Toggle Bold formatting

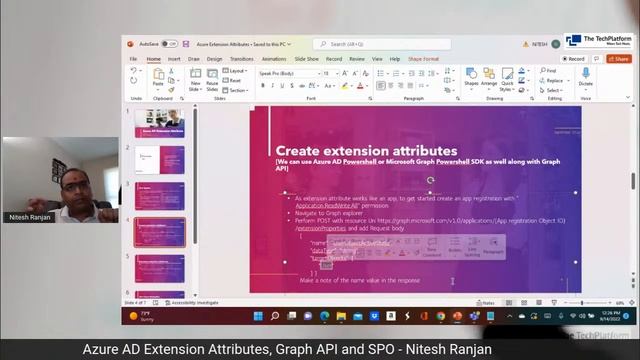[x=263, y=86]
